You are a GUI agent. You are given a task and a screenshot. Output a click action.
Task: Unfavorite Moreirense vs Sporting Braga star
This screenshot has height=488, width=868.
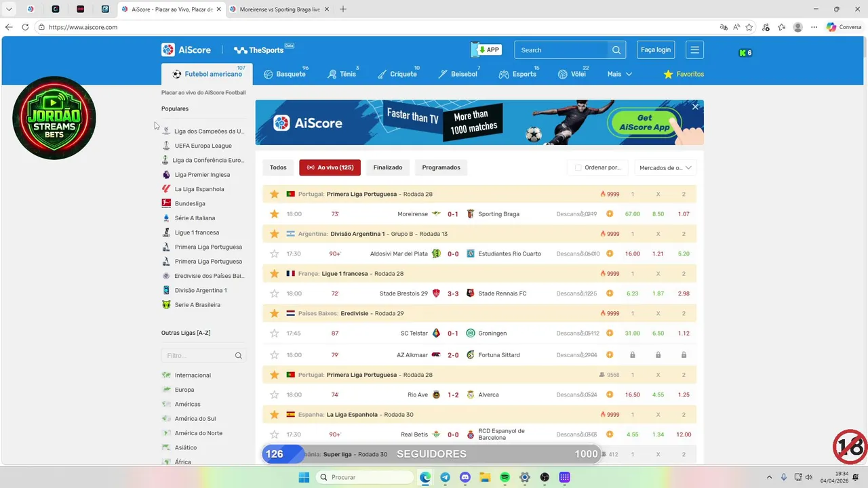point(274,214)
